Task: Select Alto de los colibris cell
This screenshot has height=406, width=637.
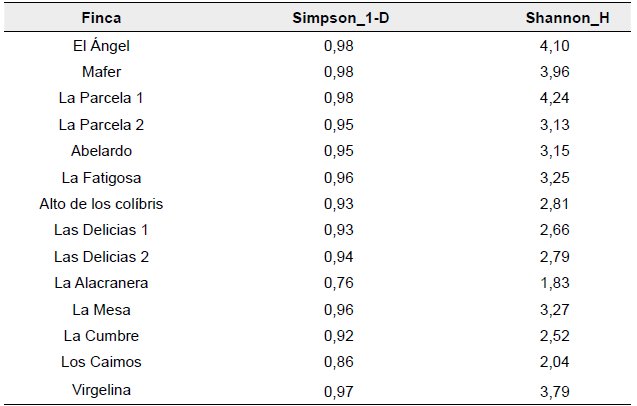Action: (x=101, y=204)
